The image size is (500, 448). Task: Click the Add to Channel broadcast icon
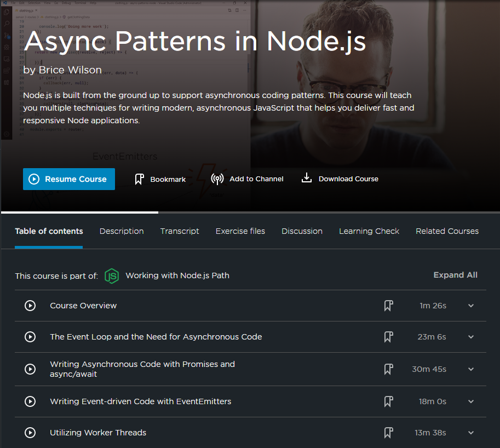coord(217,179)
